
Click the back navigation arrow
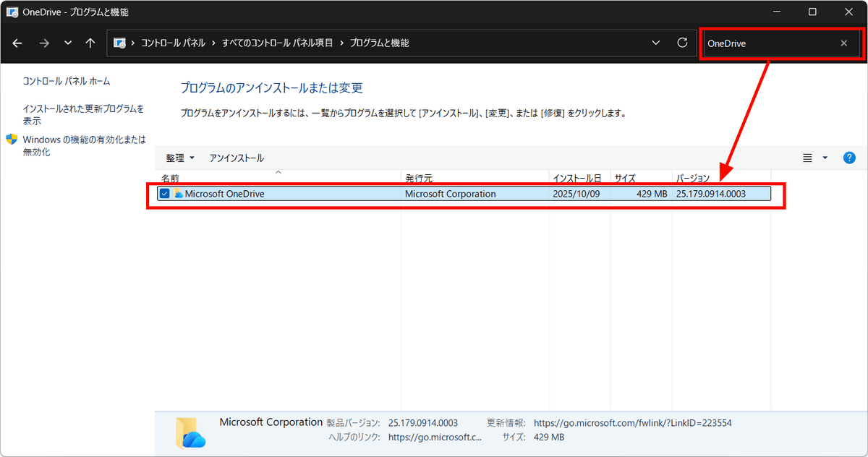pos(17,43)
